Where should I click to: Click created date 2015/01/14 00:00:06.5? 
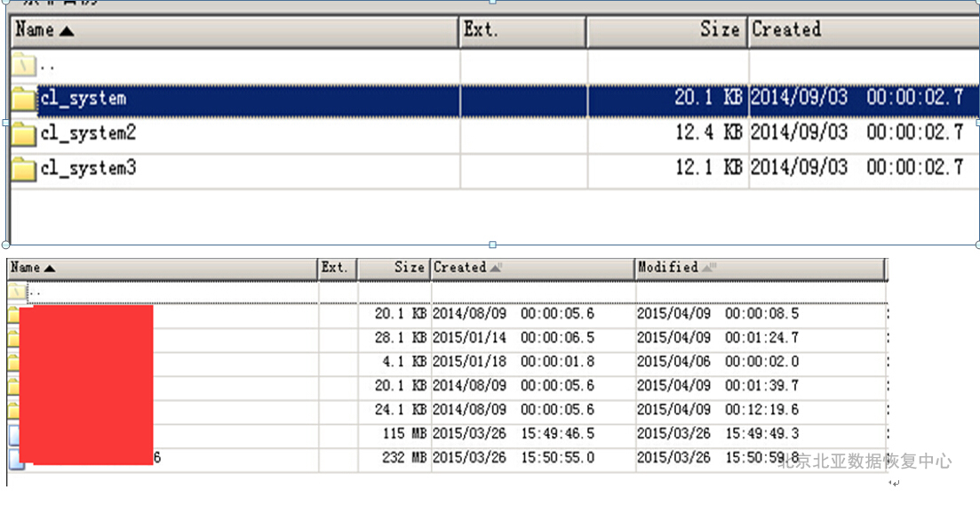514,338
